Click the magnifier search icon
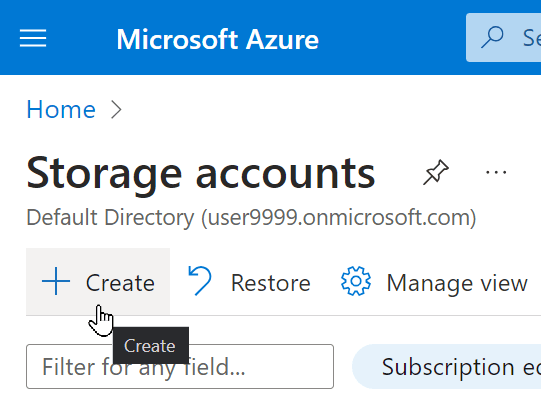 coord(492,37)
